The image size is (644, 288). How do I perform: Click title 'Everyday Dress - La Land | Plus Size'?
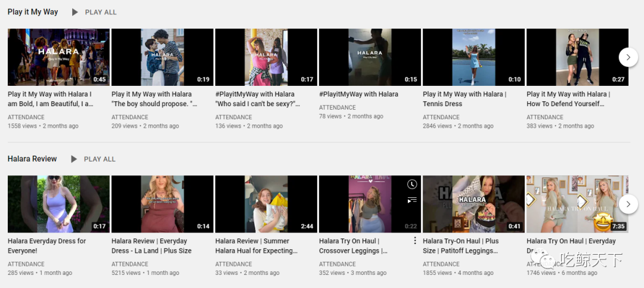point(151,246)
